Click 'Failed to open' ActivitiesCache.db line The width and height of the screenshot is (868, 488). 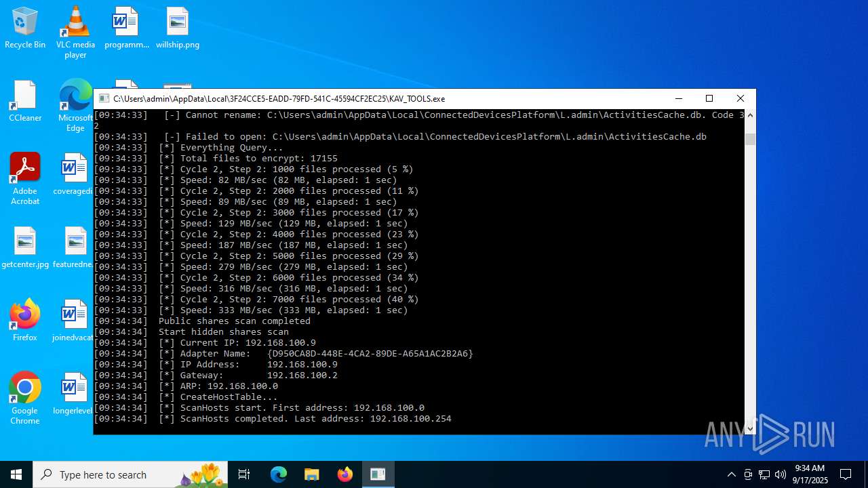pos(400,136)
